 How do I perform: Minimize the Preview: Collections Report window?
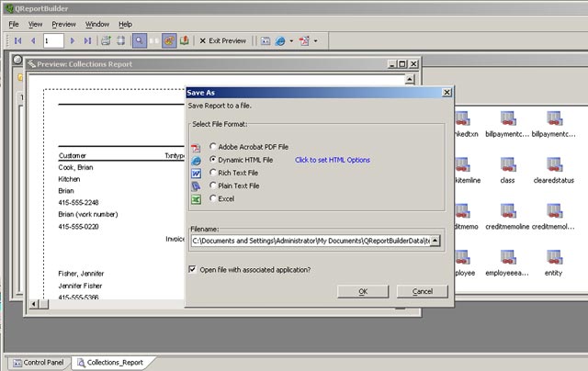tap(392, 64)
